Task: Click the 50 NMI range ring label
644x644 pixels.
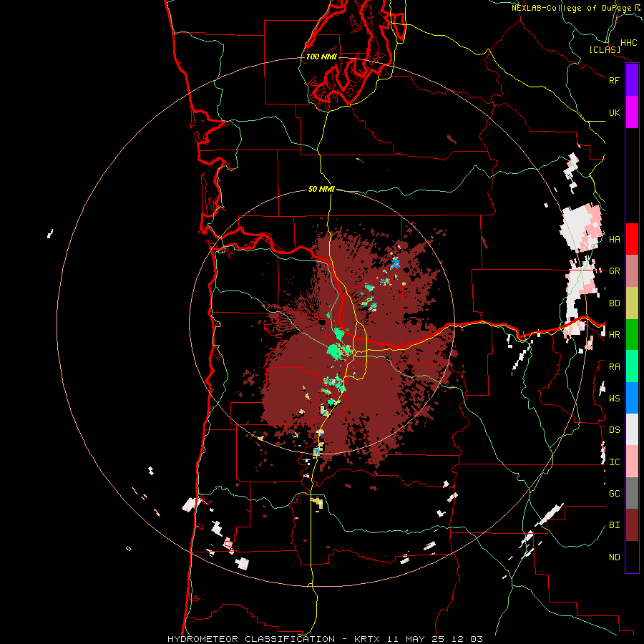Action: point(321,189)
